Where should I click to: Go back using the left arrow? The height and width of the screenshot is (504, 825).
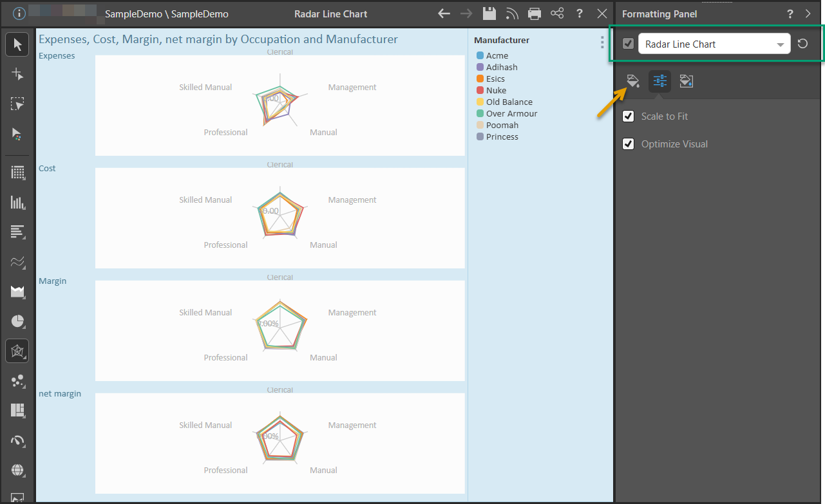(444, 14)
